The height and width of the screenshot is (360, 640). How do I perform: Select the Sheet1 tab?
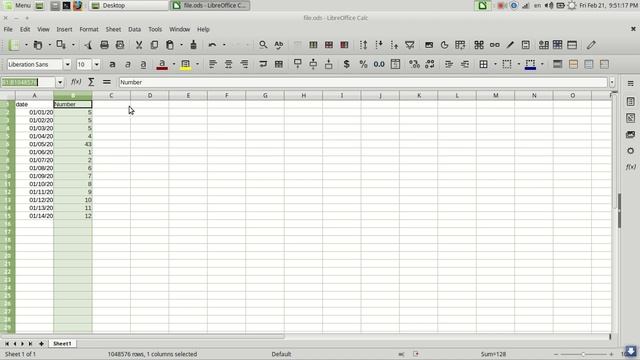62,344
